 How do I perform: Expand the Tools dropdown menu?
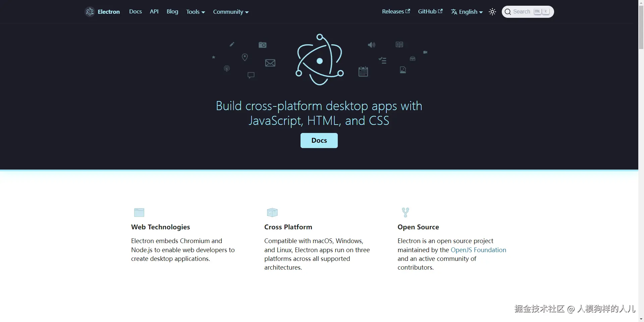point(196,12)
